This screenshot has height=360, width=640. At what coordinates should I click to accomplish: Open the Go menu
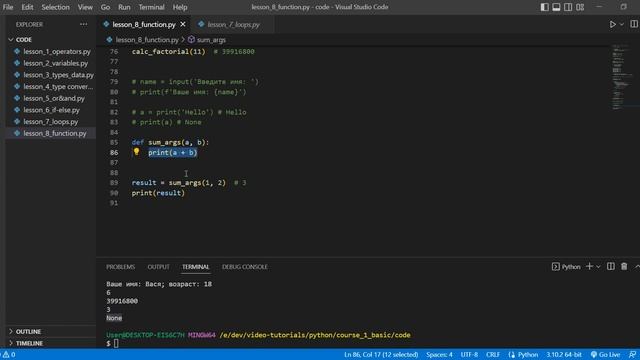[105, 7]
